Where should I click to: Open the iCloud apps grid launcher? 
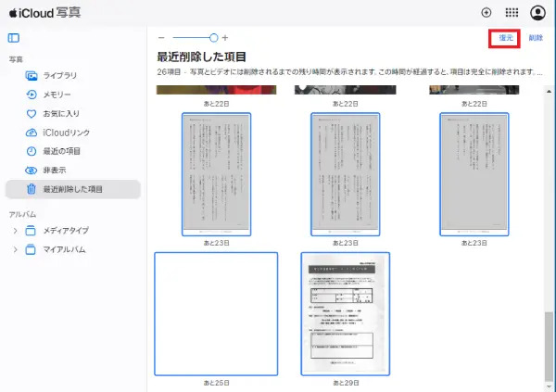[x=512, y=13]
